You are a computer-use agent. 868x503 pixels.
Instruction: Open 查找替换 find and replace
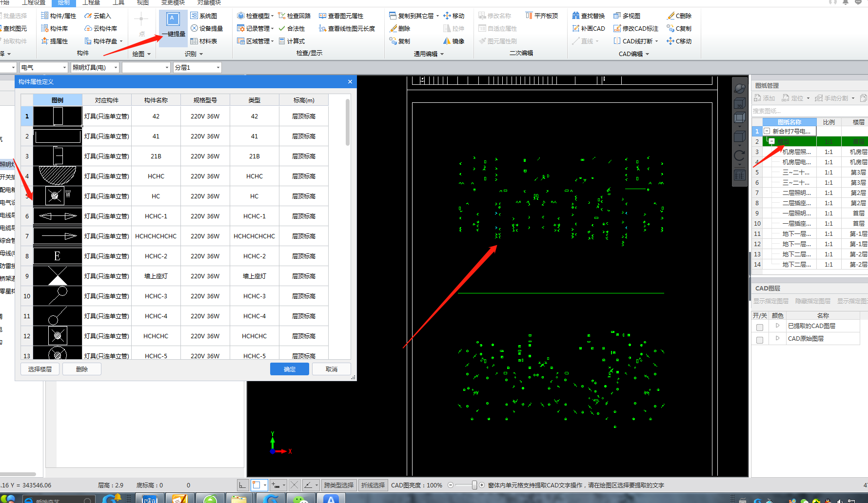point(589,16)
